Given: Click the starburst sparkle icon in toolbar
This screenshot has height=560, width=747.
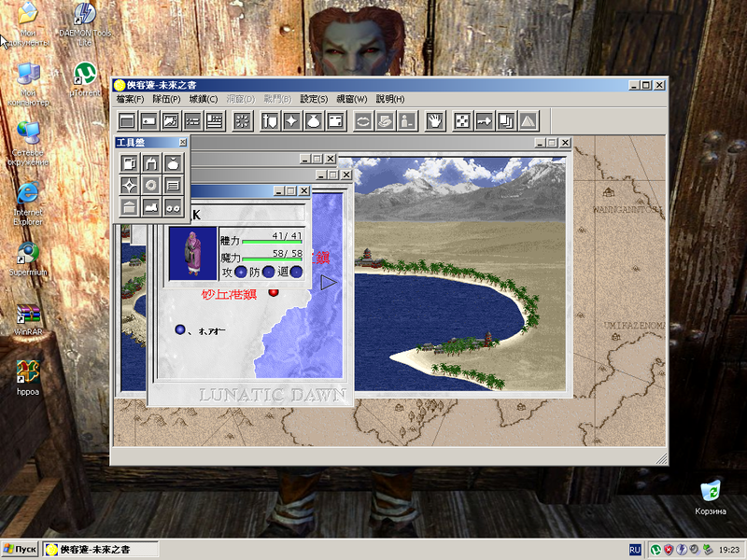Looking at the screenshot, I should click(x=243, y=121).
